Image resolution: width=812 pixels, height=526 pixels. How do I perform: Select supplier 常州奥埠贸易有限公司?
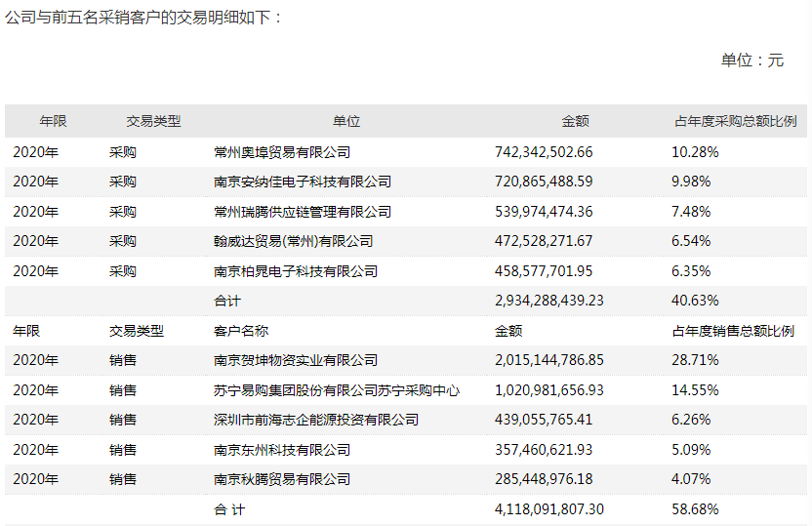point(282,152)
